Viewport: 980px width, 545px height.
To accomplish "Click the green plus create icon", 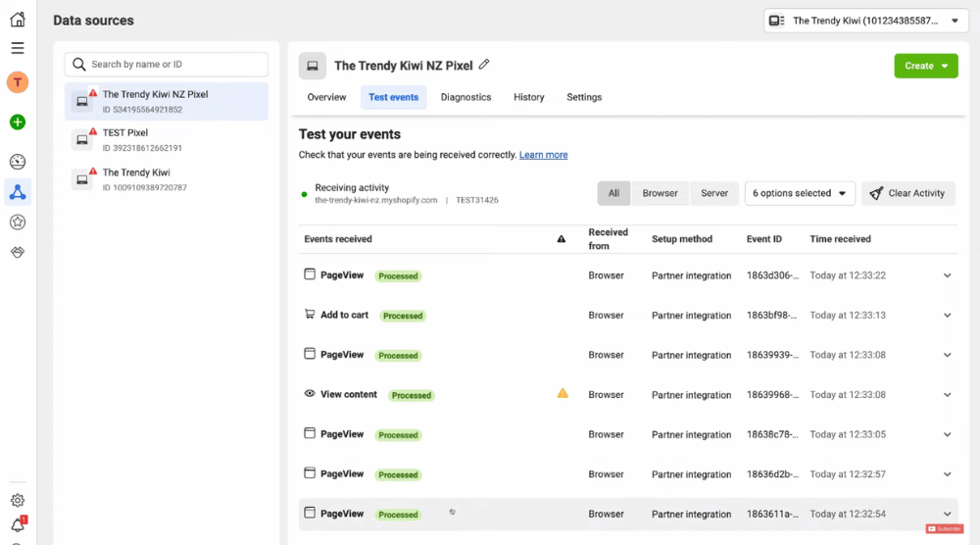I will coord(18,122).
